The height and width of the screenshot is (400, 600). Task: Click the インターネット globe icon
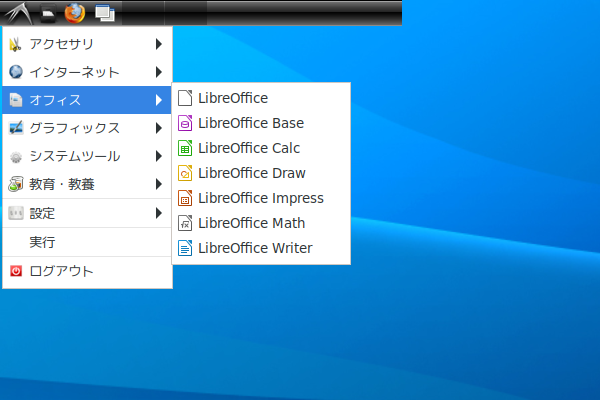[16, 72]
